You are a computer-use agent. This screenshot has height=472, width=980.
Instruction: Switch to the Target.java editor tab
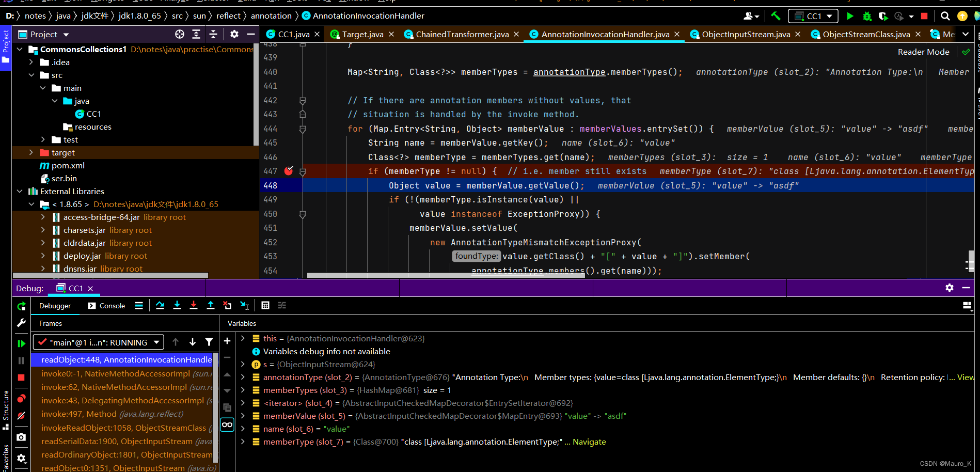[362, 34]
